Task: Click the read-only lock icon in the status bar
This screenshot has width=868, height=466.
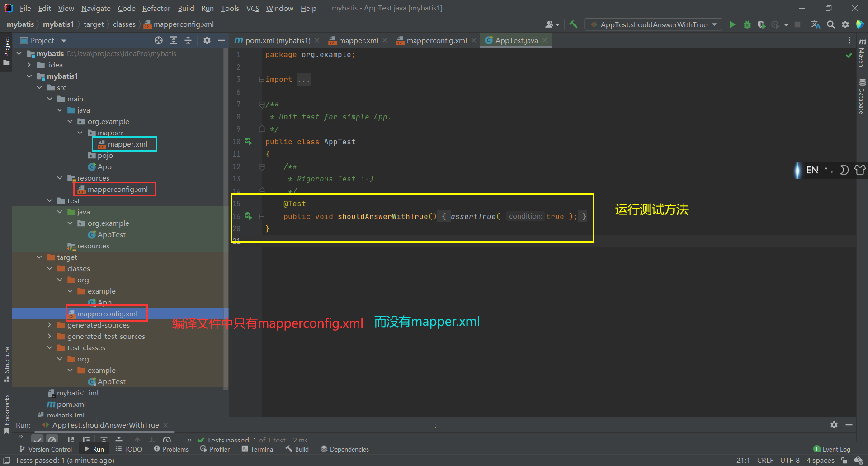Action: pos(844,460)
